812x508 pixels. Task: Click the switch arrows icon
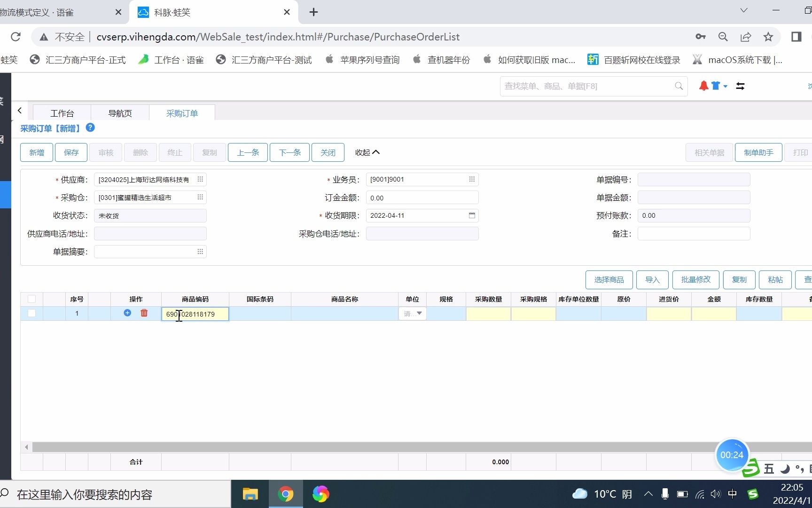pyautogui.click(x=740, y=86)
